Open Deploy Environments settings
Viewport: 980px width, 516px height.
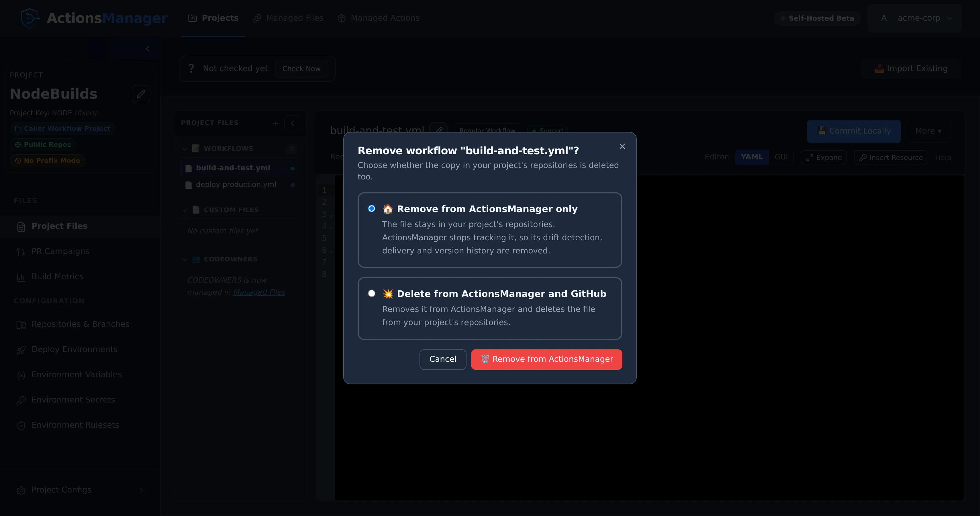point(80,349)
